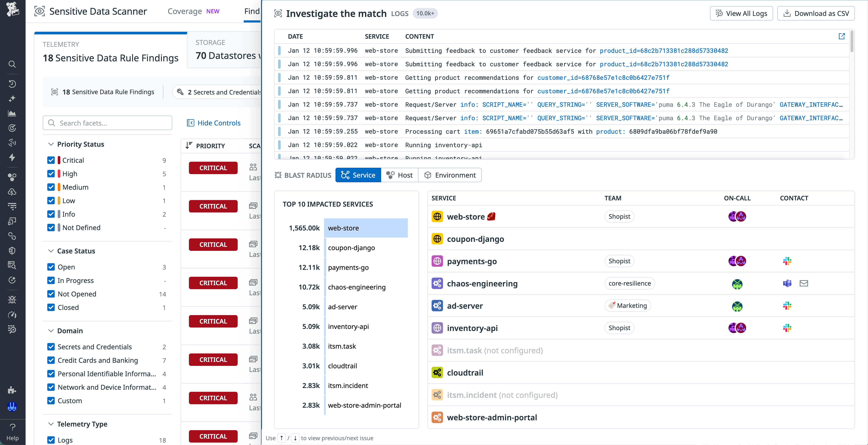Collapse the Case Status section
This screenshot has width=868, height=445.
click(50, 251)
